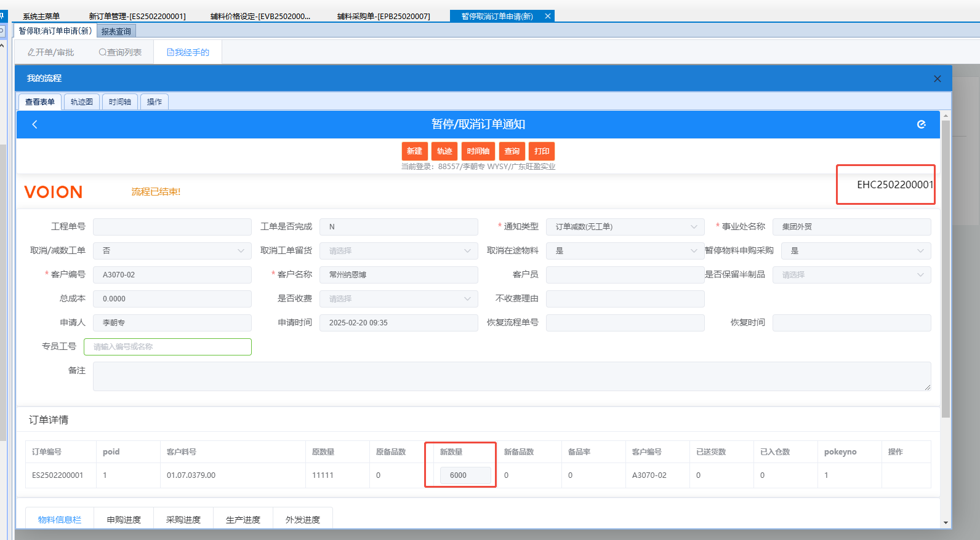Click the form vertical scrollbar thumb
The width and height of the screenshot is (980, 540).
click(946, 269)
